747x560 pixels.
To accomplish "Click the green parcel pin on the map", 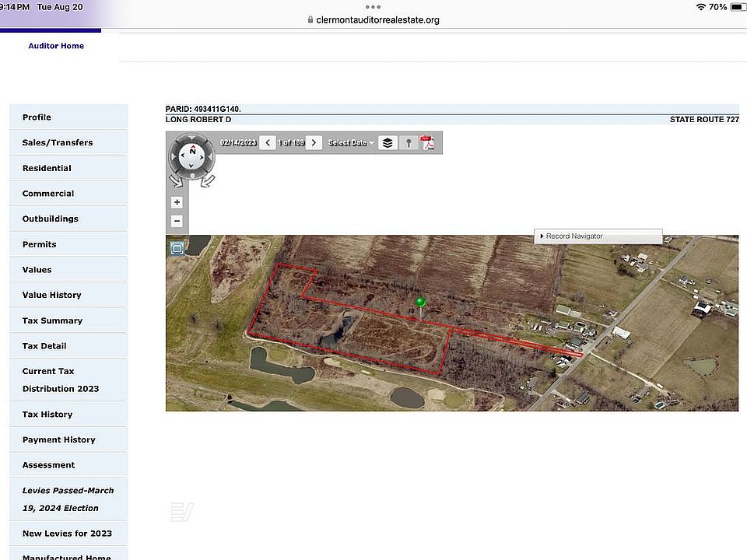I will pos(420,303).
